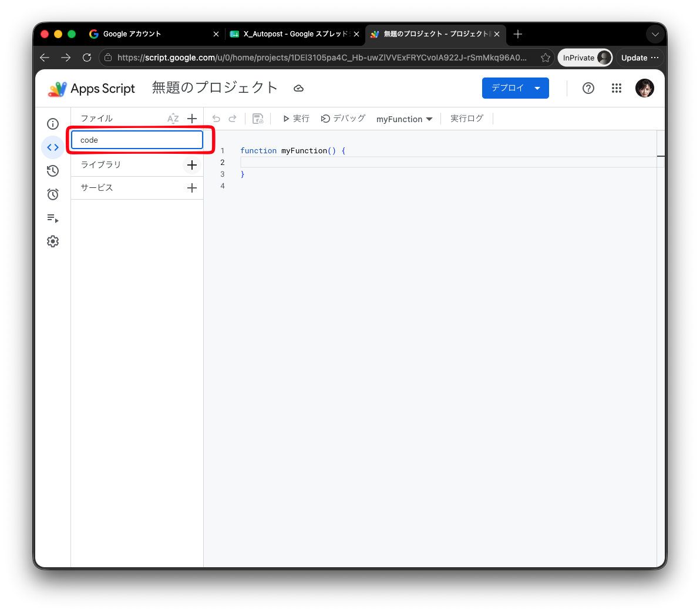Viewport: 700px width, 613px height.
Task: Run the script with 実行 button
Action: click(x=296, y=119)
